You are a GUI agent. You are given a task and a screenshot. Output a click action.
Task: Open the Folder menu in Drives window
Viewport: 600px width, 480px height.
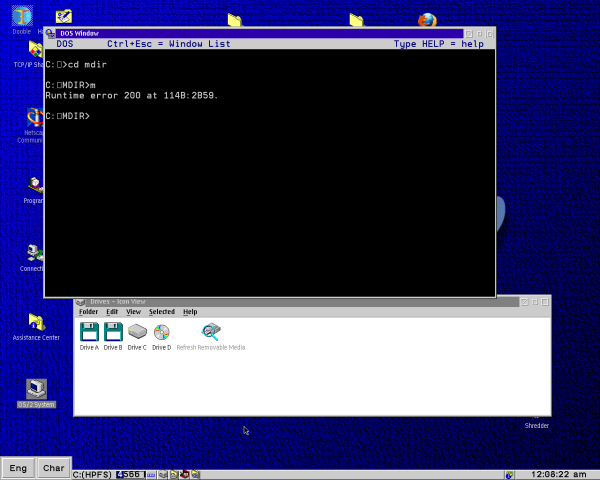pos(88,312)
